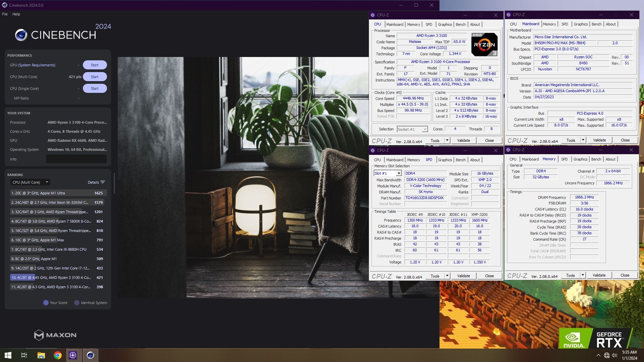The image size is (644, 362).
Task: Open the Windows Start menu
Action: (x=8, y=355)
